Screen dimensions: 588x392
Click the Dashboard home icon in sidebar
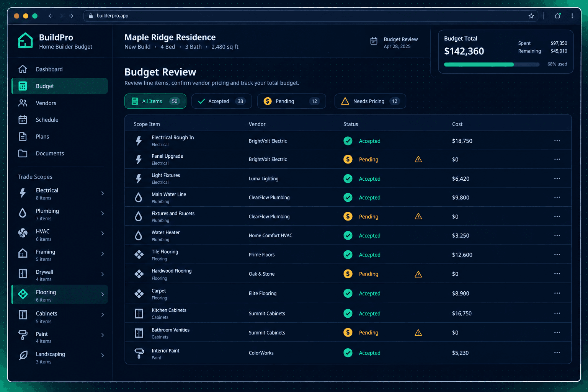pyautogui.click(x=23, y=69)
